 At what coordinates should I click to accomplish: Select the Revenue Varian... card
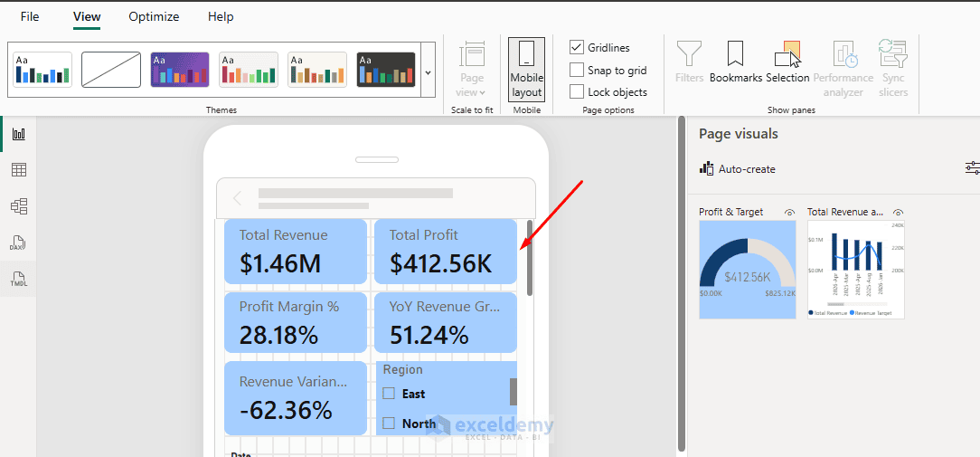pyautogui.click(x=296, y=397)
